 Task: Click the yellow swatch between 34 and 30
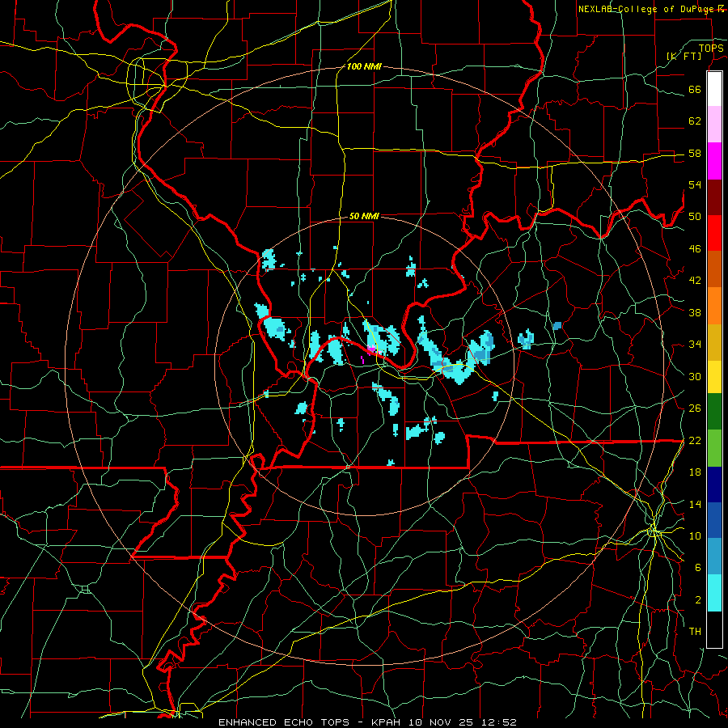pyautogui.click(x=714, y=377)
